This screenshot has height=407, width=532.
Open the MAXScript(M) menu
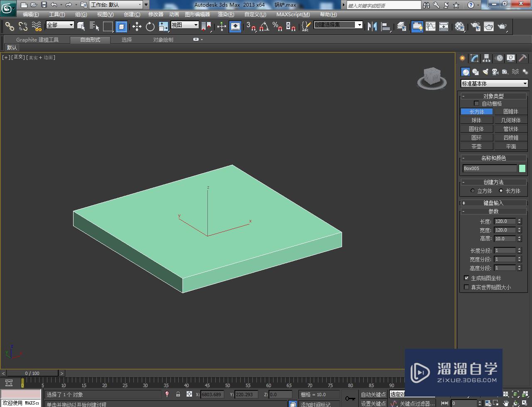293,15
